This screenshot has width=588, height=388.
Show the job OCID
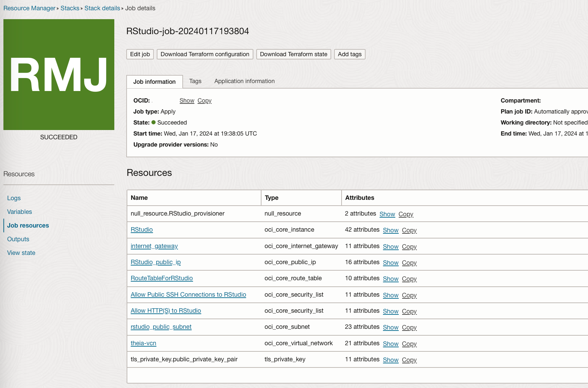tap(187, 101)
